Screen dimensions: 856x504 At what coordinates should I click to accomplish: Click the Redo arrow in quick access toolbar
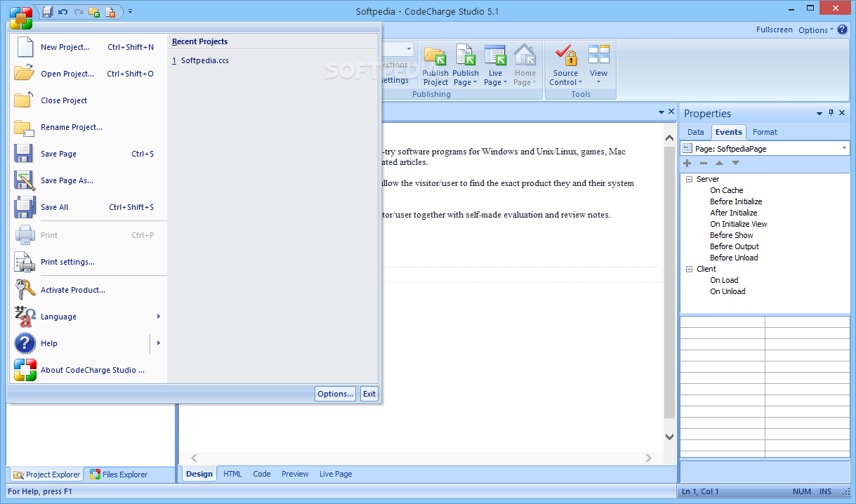point(78,11)
